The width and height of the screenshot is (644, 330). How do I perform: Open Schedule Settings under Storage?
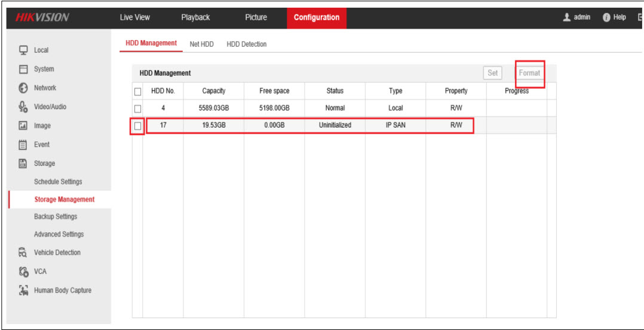tap(58, 182)
